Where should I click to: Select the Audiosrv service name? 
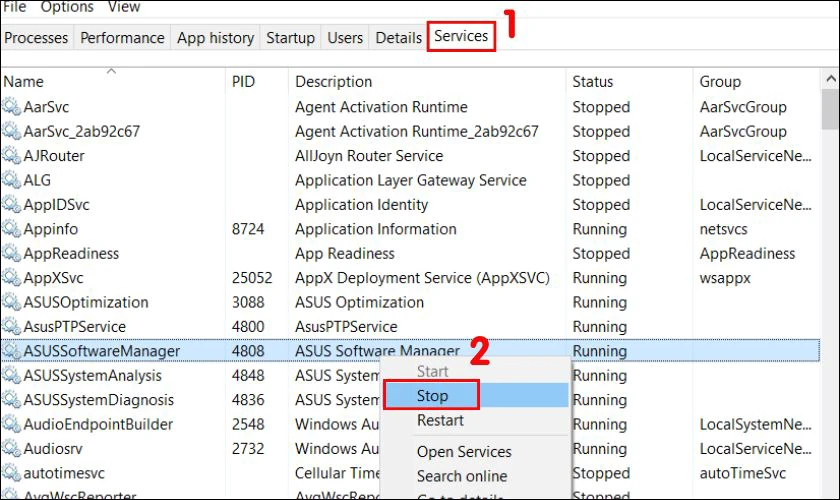(53, 449)
